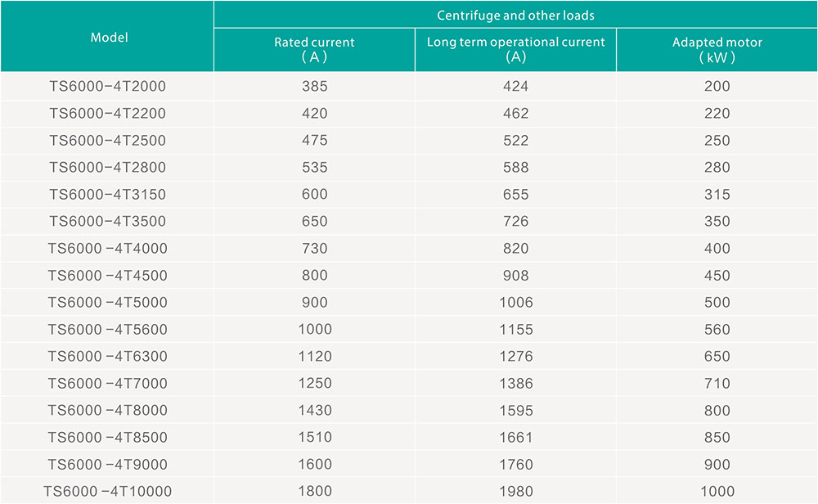The image size is (818, 504).
Task: Click model cell TS6000-4T2000
Action: coord(107,86)
